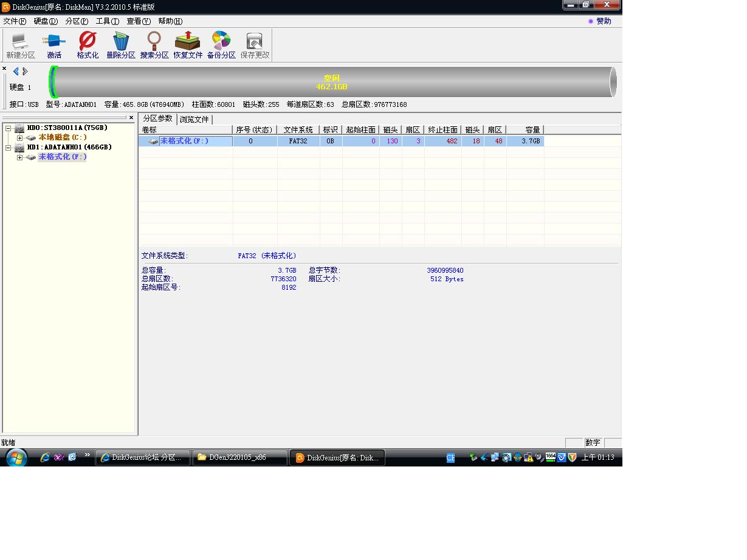Click the FAT32 cell in partition row
Image resolution: width=747 pixels, height=560 pixels.
point(298,141)
